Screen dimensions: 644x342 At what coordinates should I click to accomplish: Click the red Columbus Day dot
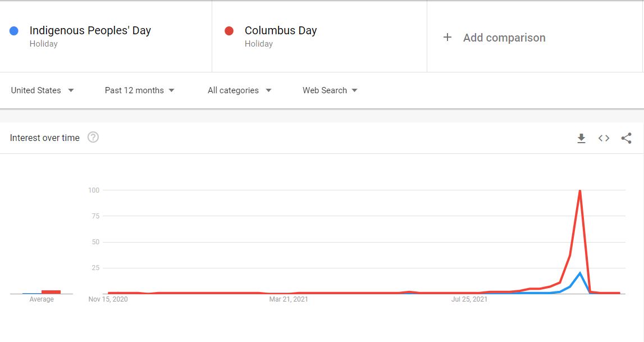pyautogui.click(x=229, y=31)
